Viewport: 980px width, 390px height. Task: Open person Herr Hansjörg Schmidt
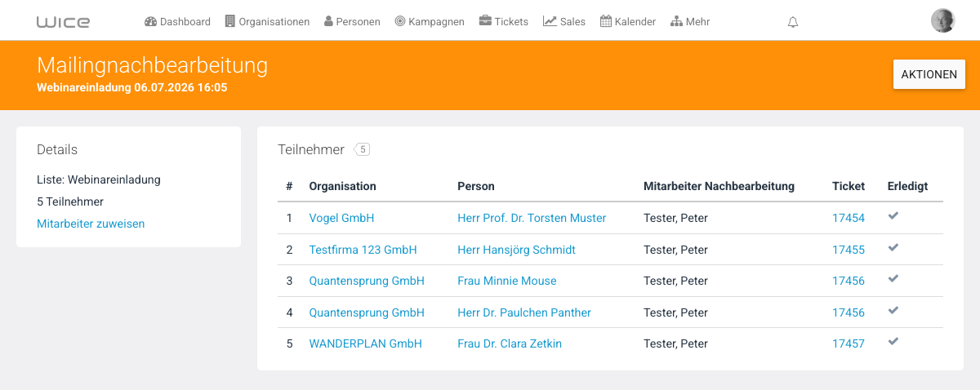pos(516,250)
